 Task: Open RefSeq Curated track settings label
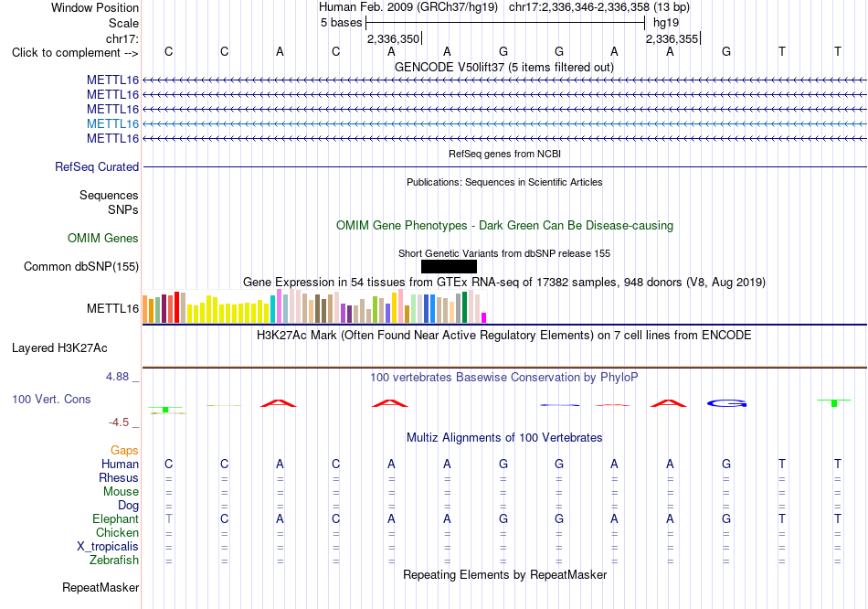click(x=97, y=166)
